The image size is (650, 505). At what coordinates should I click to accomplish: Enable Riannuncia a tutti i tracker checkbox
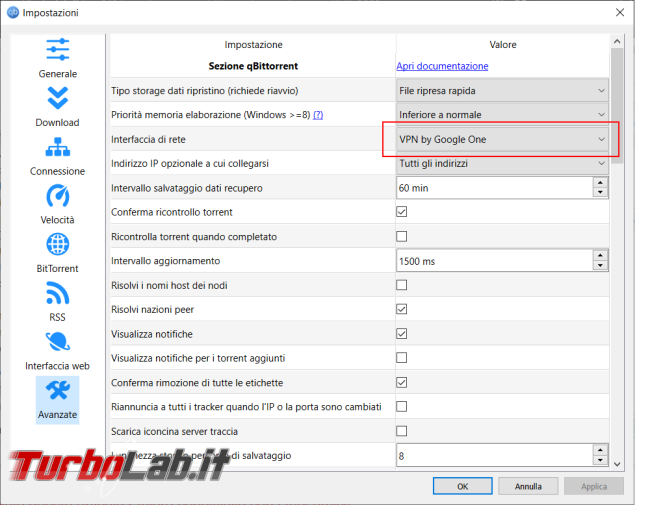(x=401, y=406)
